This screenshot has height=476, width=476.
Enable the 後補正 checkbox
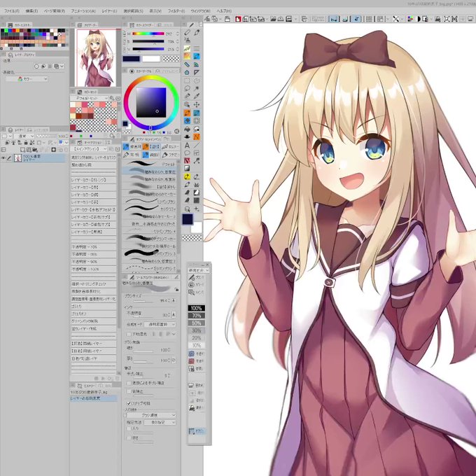click(x=129, y=391)
